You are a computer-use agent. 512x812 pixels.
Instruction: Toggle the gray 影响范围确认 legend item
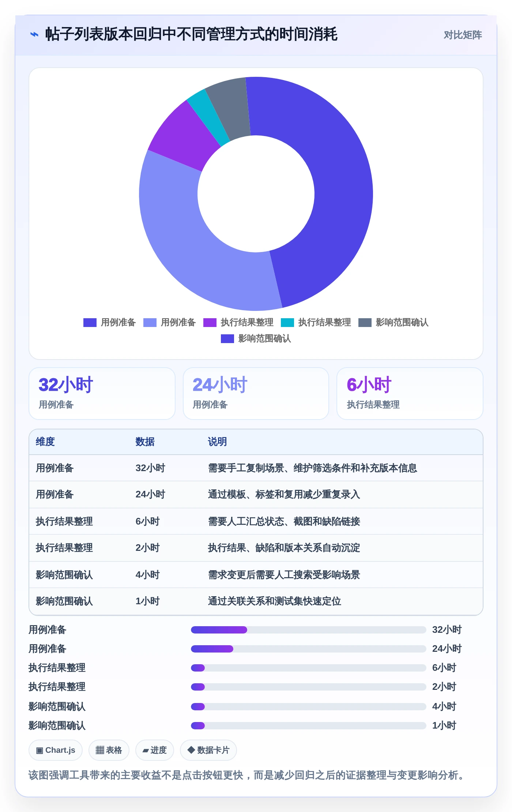(393, 322)
